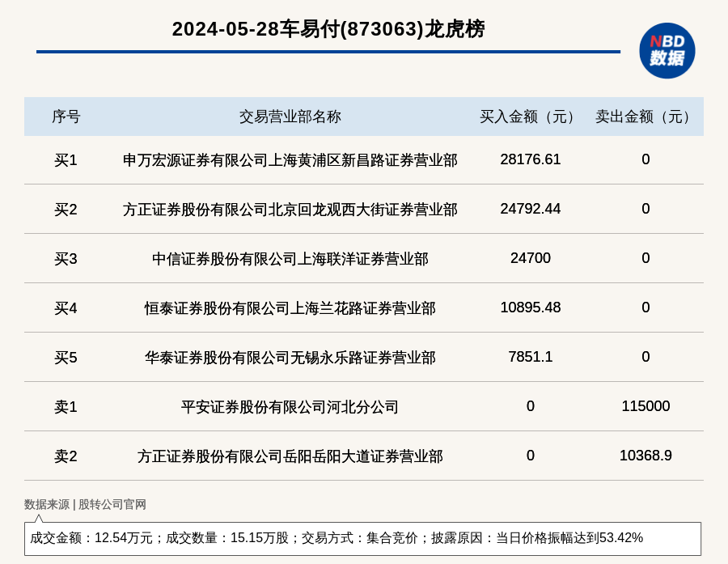This screenshot has width=728, height=564.
Task: Select buy amount 28176.61
Action: [530, 159]
